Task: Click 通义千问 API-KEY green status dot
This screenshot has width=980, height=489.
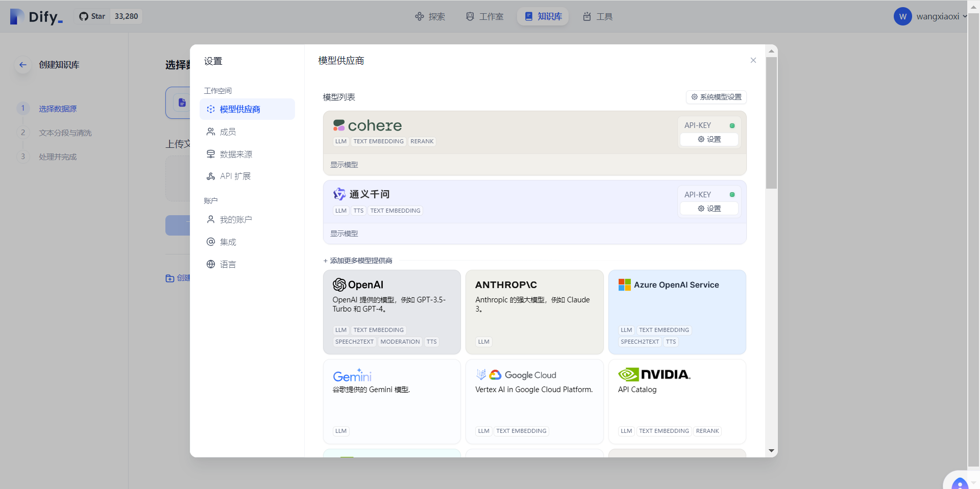Action: (x=732, y=195)
